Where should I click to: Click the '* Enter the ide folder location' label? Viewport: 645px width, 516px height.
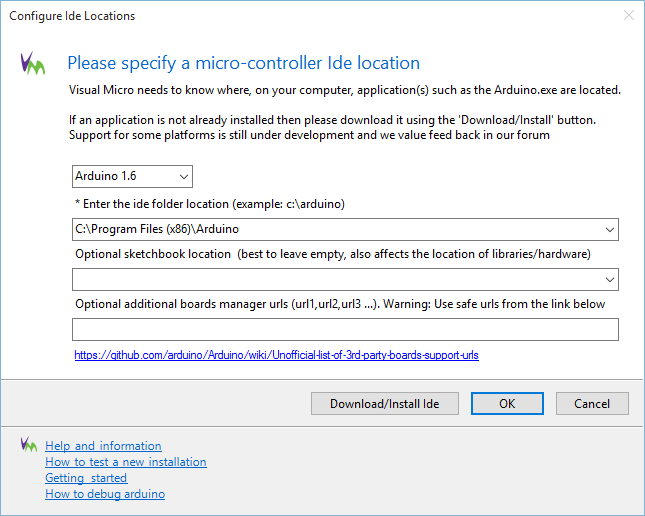[210, 204]
